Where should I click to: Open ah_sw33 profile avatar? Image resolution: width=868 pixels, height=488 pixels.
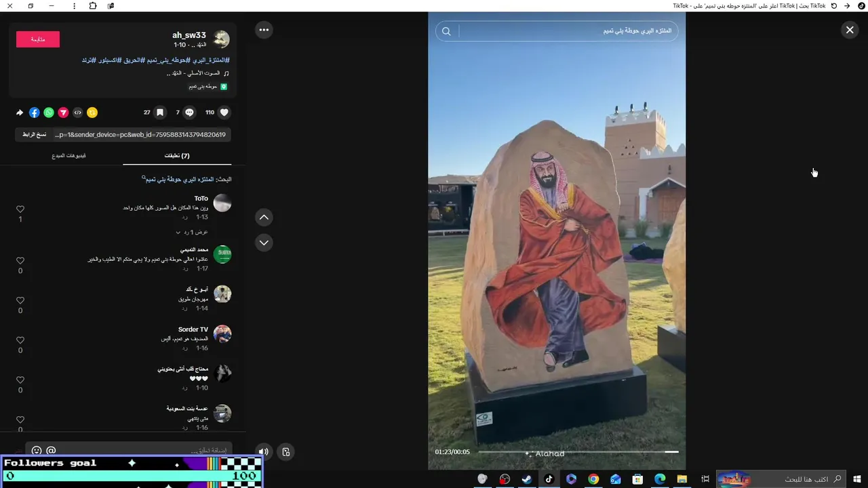222,39
